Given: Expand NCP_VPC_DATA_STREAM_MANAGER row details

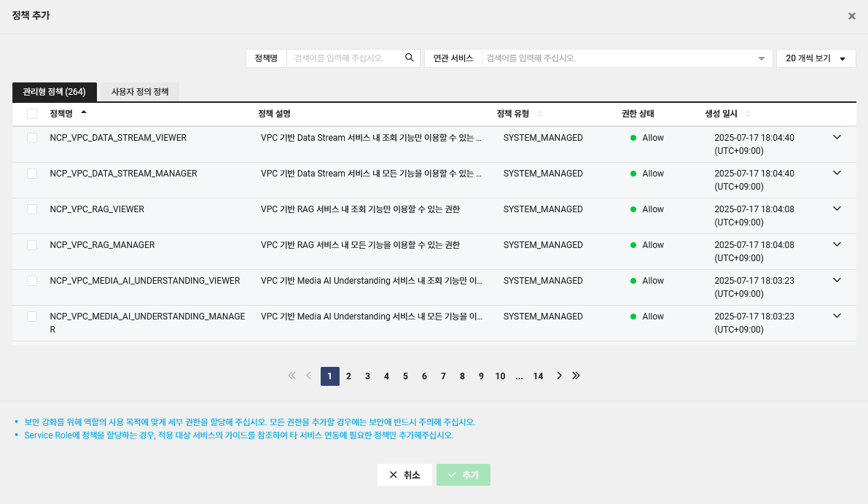Looking at the screenshot, I should click(837, 173).
